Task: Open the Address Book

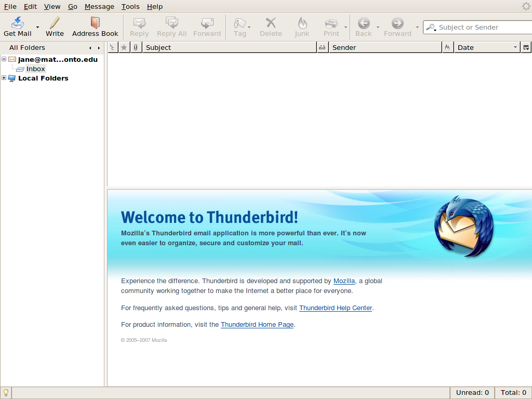Action: click(95, 23)
